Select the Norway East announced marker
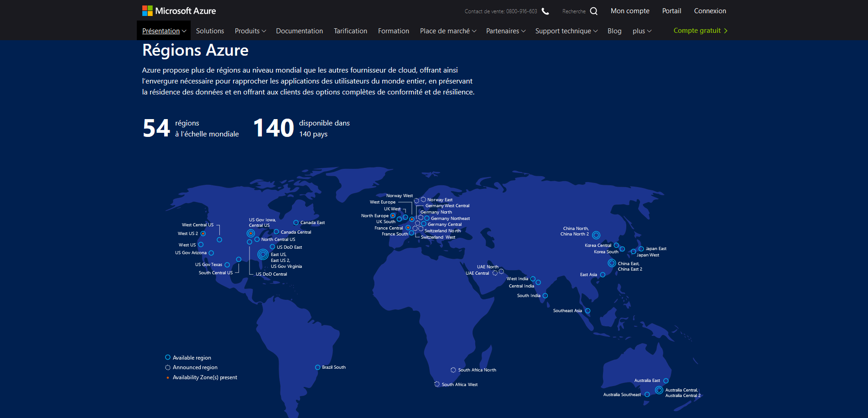 423,199
